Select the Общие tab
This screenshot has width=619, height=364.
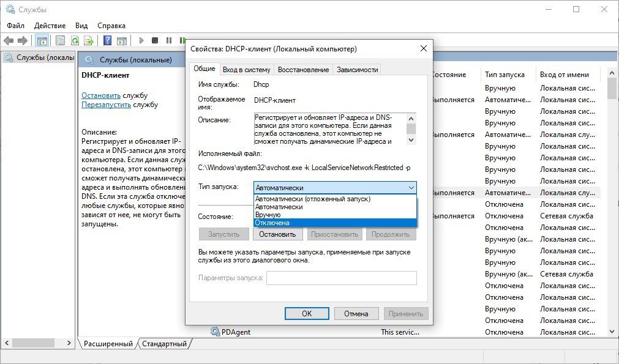(x=204, y=69)
